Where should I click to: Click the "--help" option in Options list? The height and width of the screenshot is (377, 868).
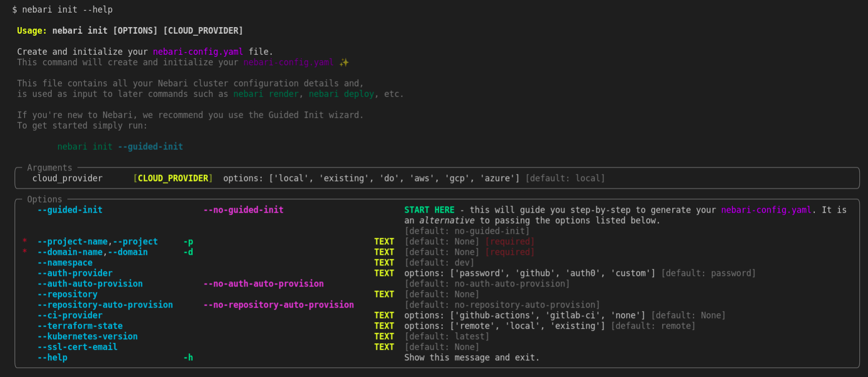(52, 358)
